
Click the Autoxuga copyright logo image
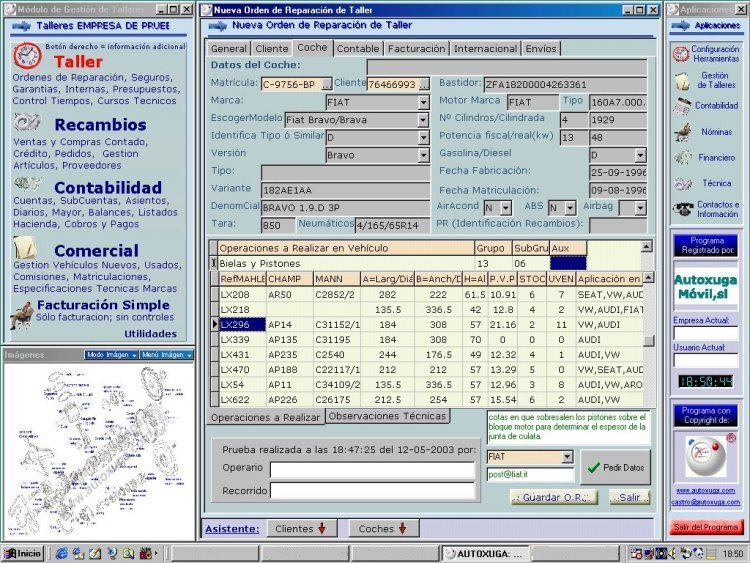click(x=705, y=456)
